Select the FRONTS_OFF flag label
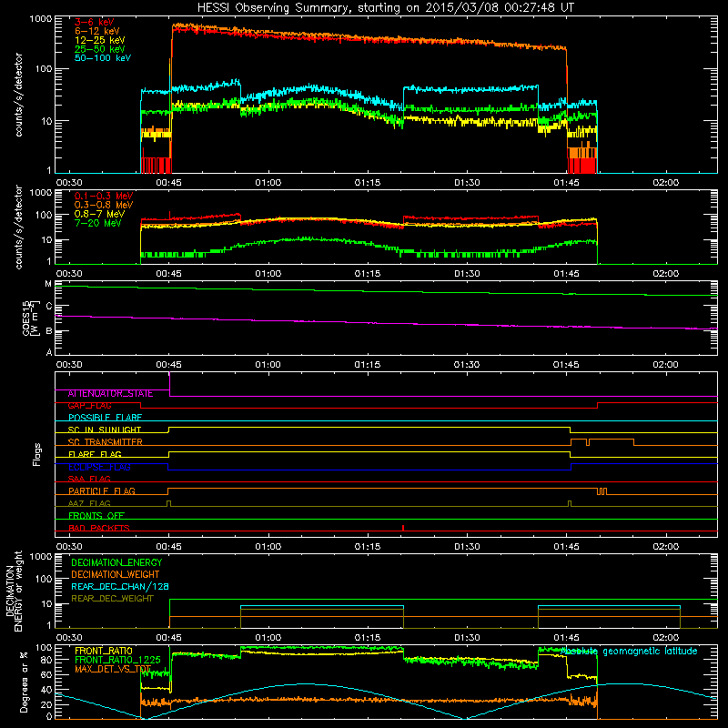728x728 pixels. 96,516
